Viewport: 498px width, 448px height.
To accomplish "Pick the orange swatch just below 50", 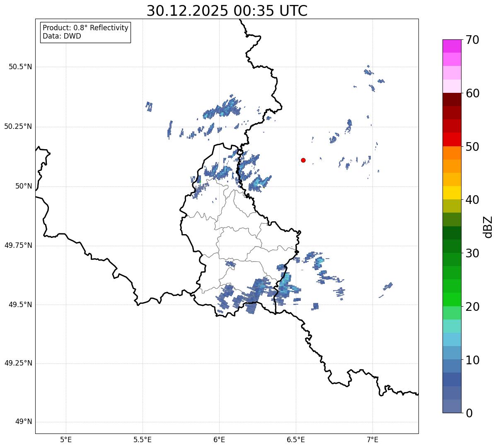I will click(452, 153).
